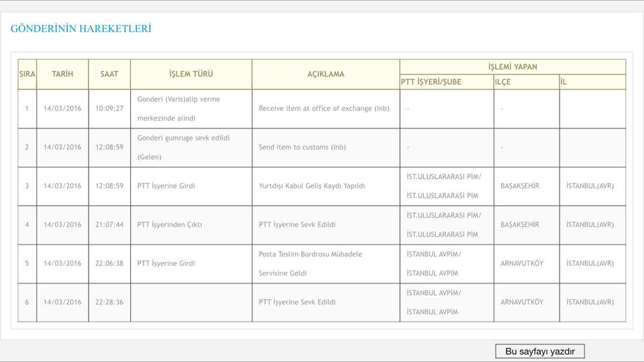Select 'Posta Teslim Bordrosu Mübadele Servisine Geldi'
Image resolution: width=644 pixels, height=362 pixels.
pos(326,263)
